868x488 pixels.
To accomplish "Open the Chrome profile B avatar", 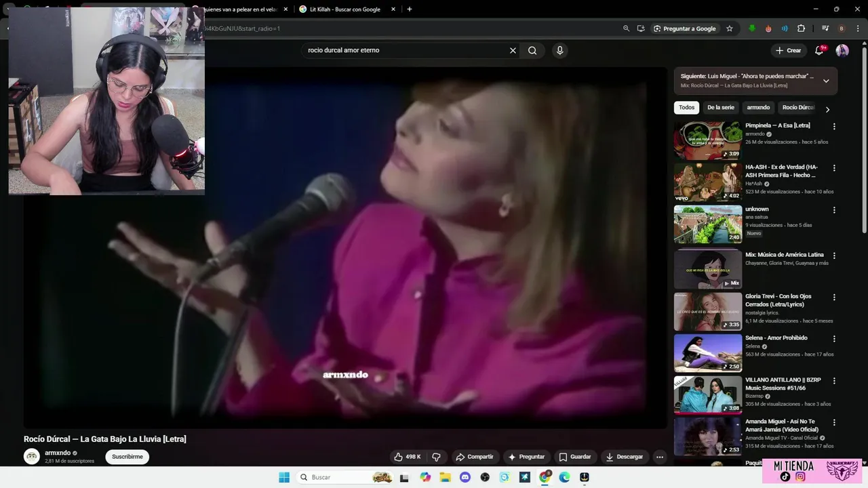I will 842,28.
